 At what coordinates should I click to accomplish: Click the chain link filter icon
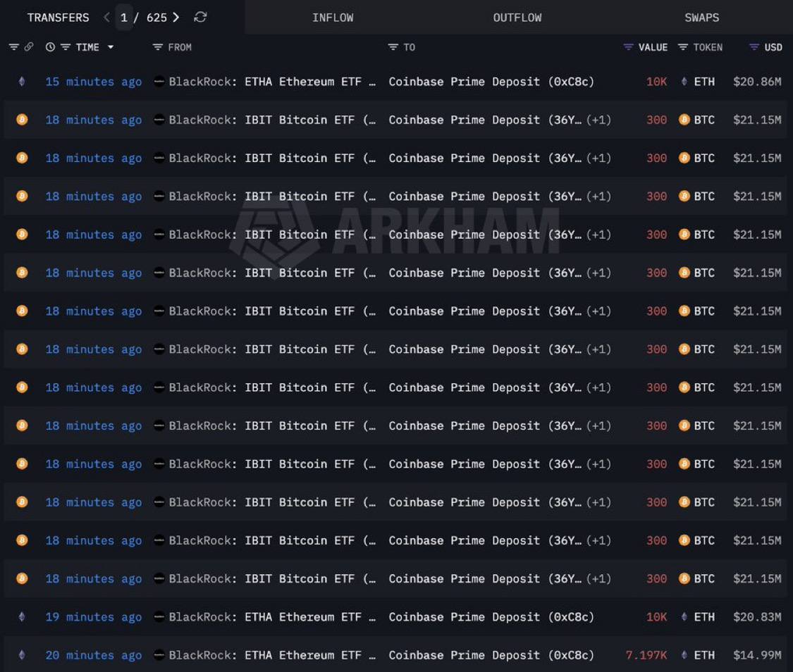[29, 47]
